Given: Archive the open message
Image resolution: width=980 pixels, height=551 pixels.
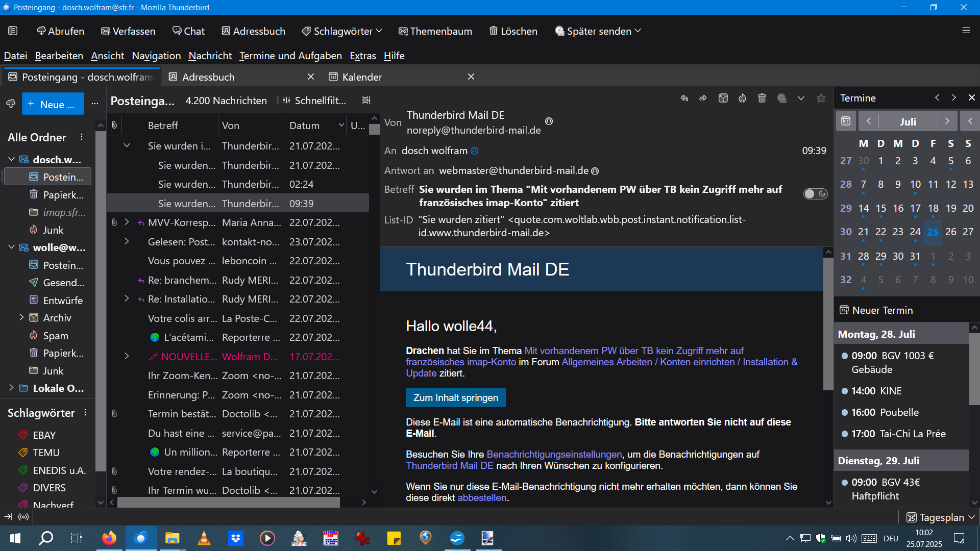Looking at the screenshot, I should click(x=723, y=98).
